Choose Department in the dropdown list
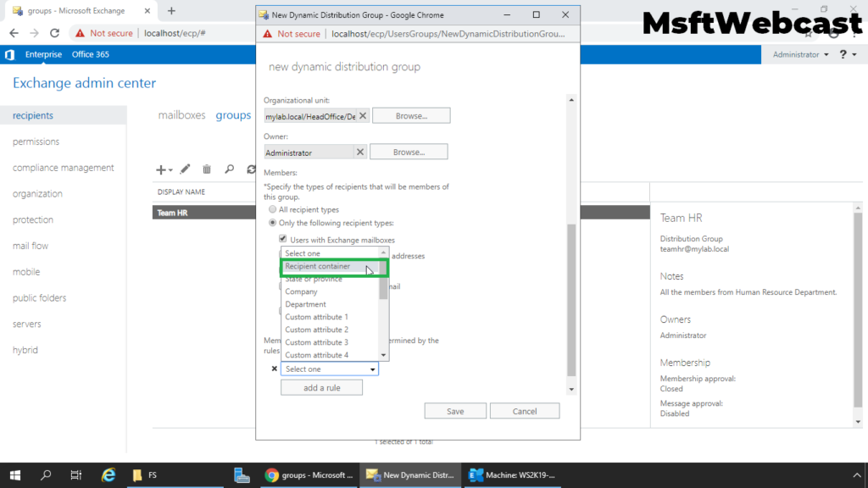The image size is (868, 488). coord(331,304)
